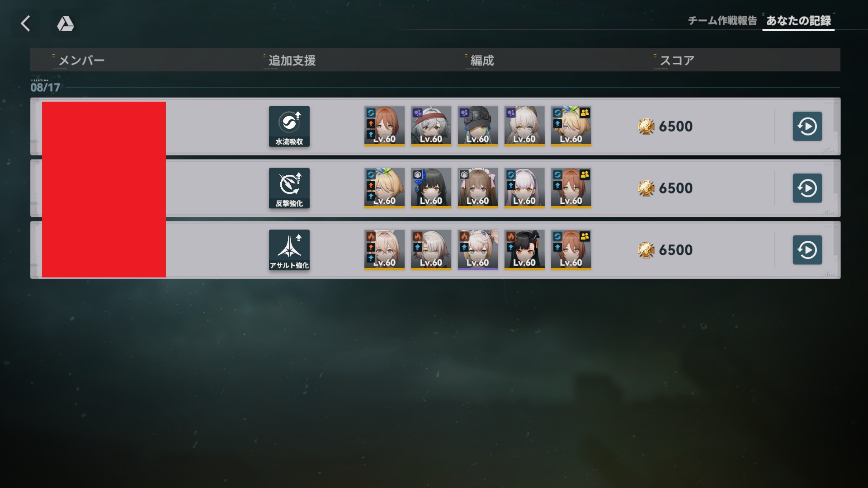Switch to the チーム作戦報告 tab
Screen dimensions: 868x488
point(722,21)
